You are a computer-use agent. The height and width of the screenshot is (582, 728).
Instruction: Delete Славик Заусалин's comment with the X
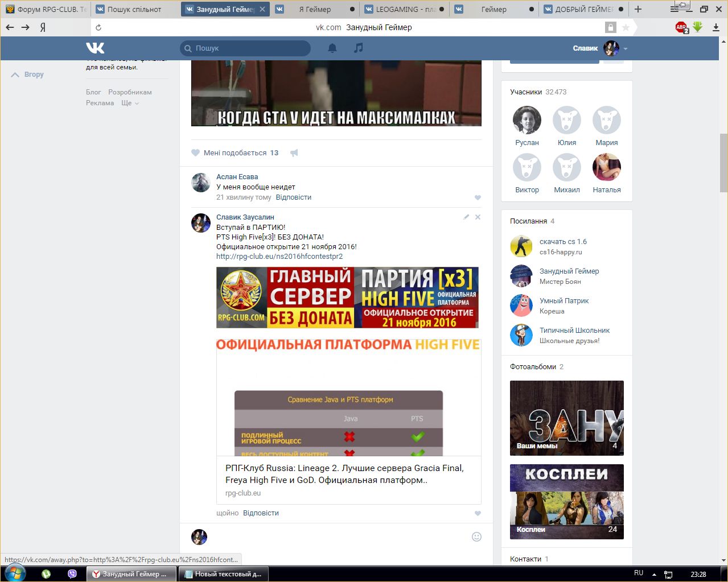pos(478,217)
